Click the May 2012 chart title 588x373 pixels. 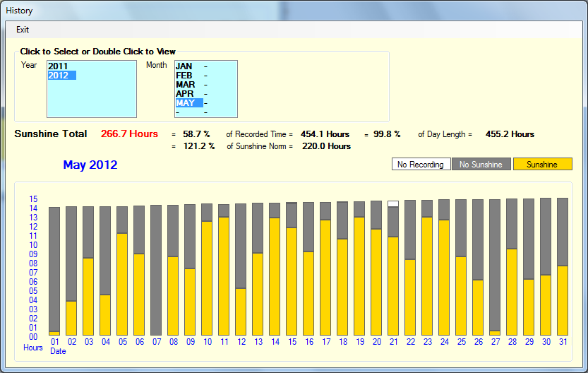pos(90,165)
